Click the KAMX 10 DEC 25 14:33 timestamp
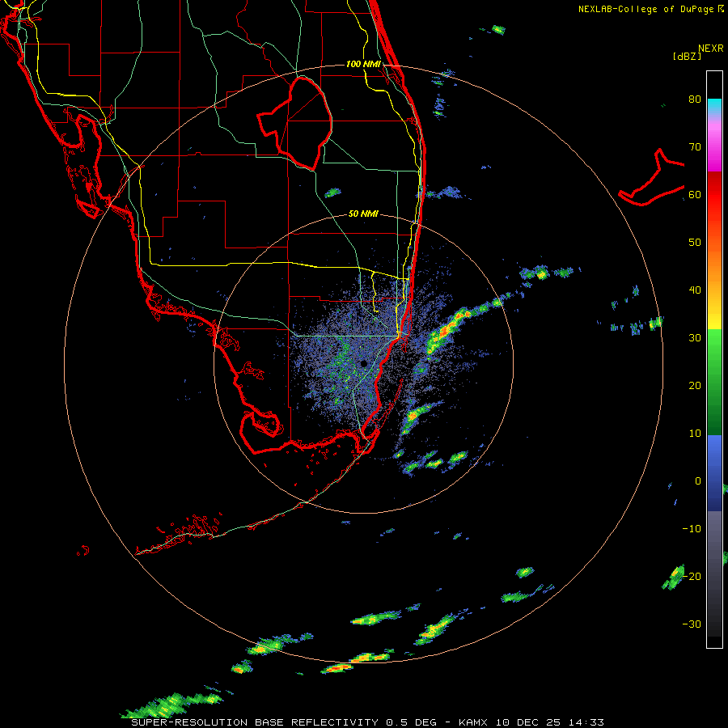Screen dimensions: 728x728 pyautogui.click(x=531, y=722)
